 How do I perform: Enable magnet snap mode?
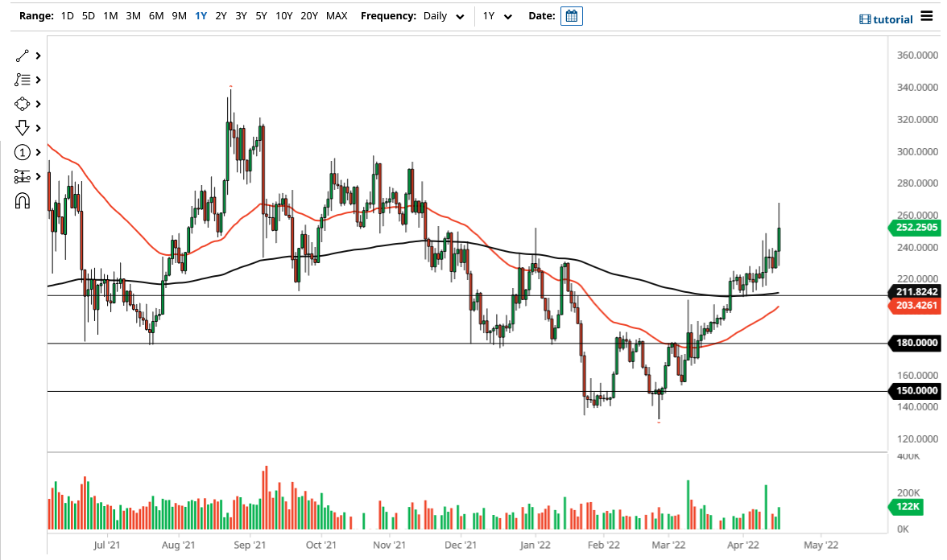click(x=22, y=200)
